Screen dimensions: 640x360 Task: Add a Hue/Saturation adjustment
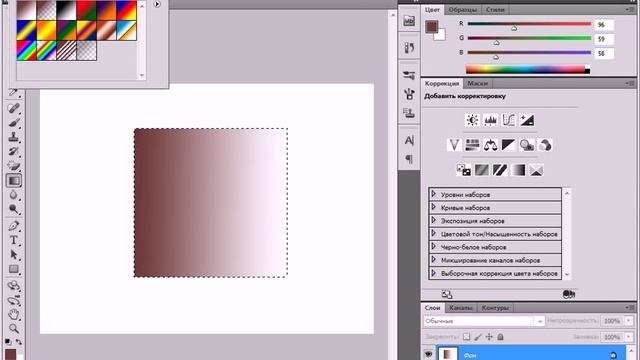472,145
